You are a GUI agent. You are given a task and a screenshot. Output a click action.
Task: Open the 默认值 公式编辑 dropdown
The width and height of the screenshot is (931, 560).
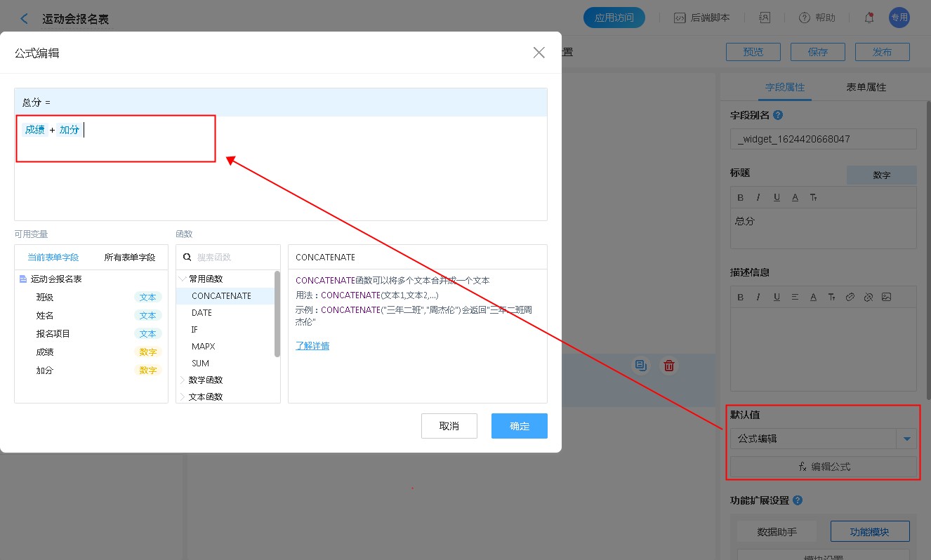[x=906, y=439]
